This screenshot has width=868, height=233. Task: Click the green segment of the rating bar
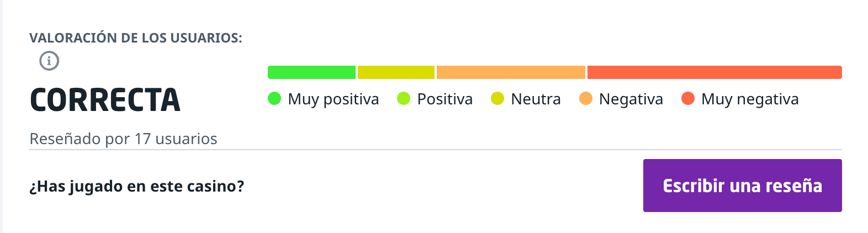coord(311,72)
